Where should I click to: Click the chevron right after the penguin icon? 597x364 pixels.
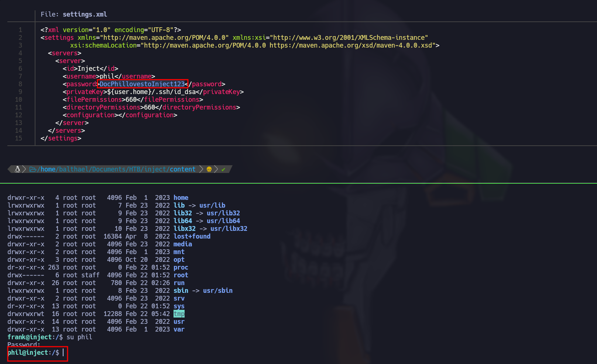tap(24, 169)
